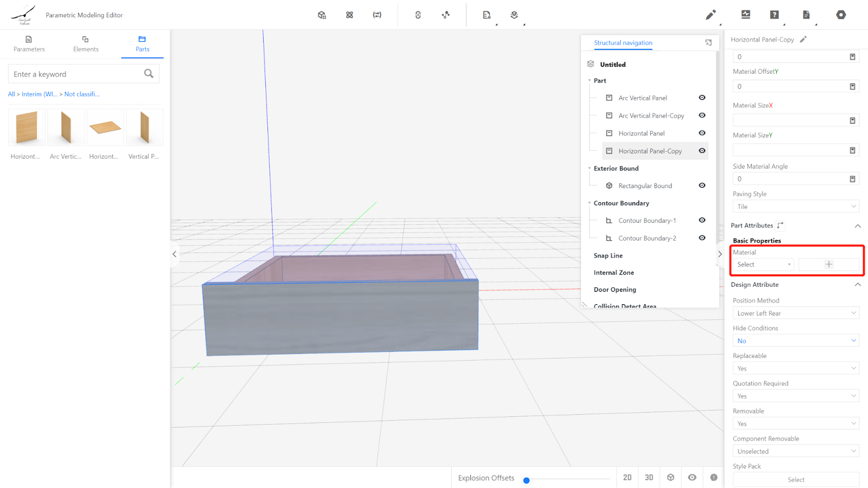Switch to 2D view
This screenshot has height=488, width=868.
(627, 478)
